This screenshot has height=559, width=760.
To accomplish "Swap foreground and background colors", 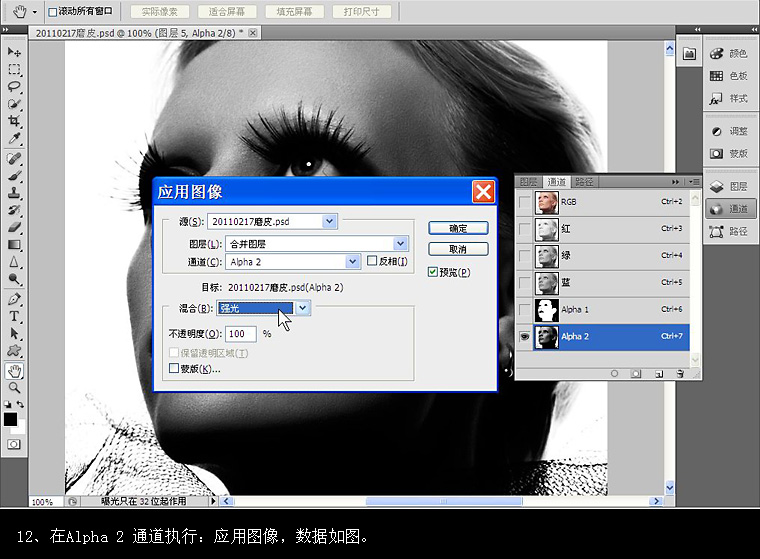I will click(20, 404).
